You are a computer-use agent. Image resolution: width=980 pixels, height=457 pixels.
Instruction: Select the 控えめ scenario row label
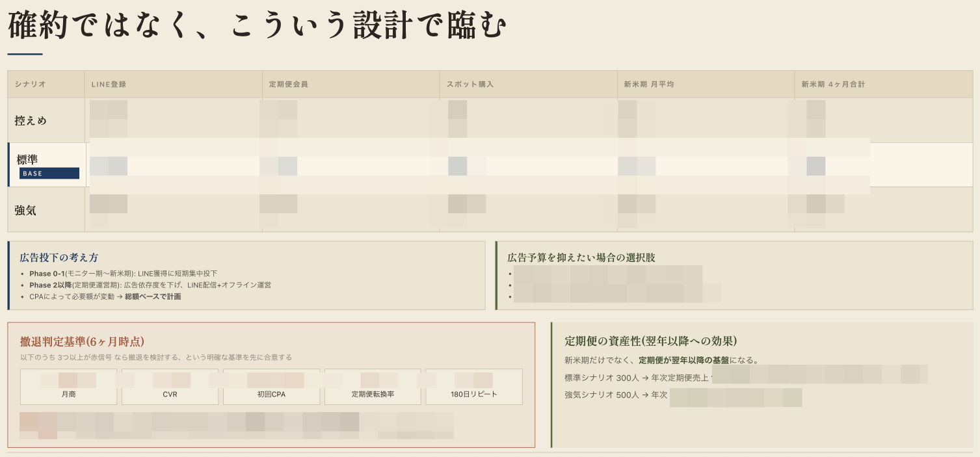point(31,121)
